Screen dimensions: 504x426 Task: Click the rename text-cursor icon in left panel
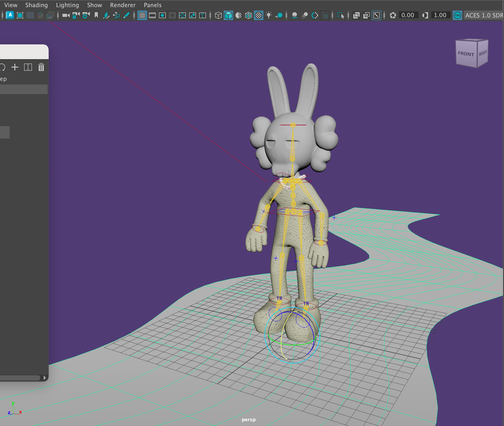[28, 67]
